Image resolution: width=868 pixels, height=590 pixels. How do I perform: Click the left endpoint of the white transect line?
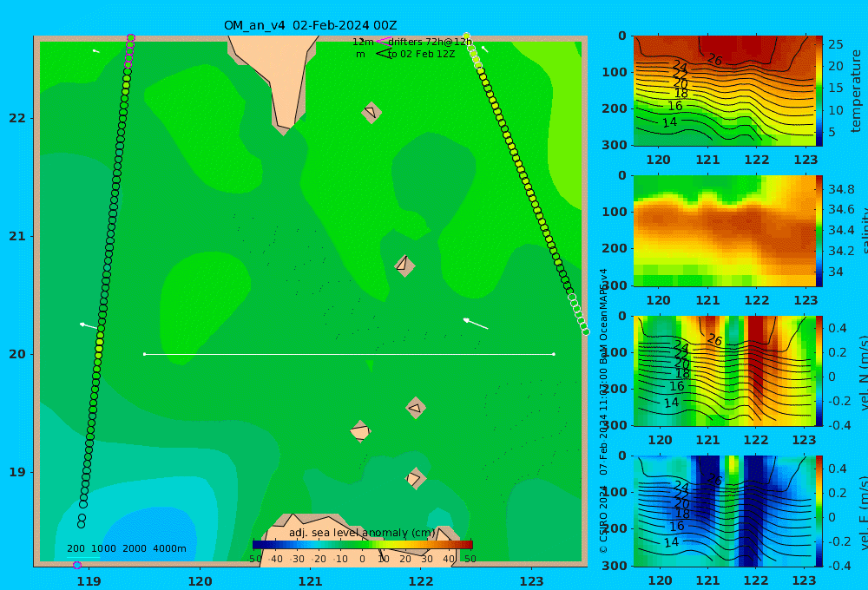pos(144,354)
